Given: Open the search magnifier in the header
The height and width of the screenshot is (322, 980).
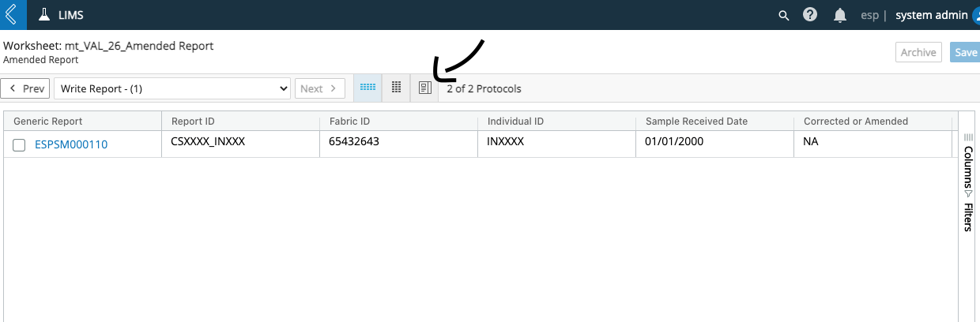Looking at the screenshot, I should [783, 15].
